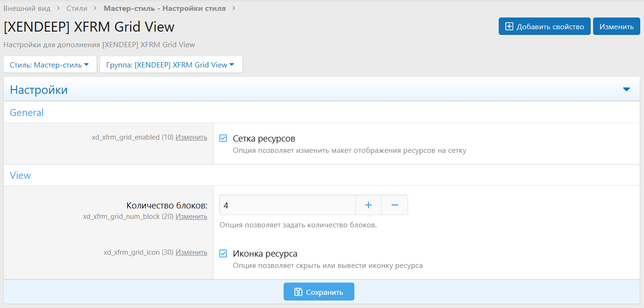Open the Стили breadcrumb link
The height and width of the screenshot is (308, 644).
(77, 8)
